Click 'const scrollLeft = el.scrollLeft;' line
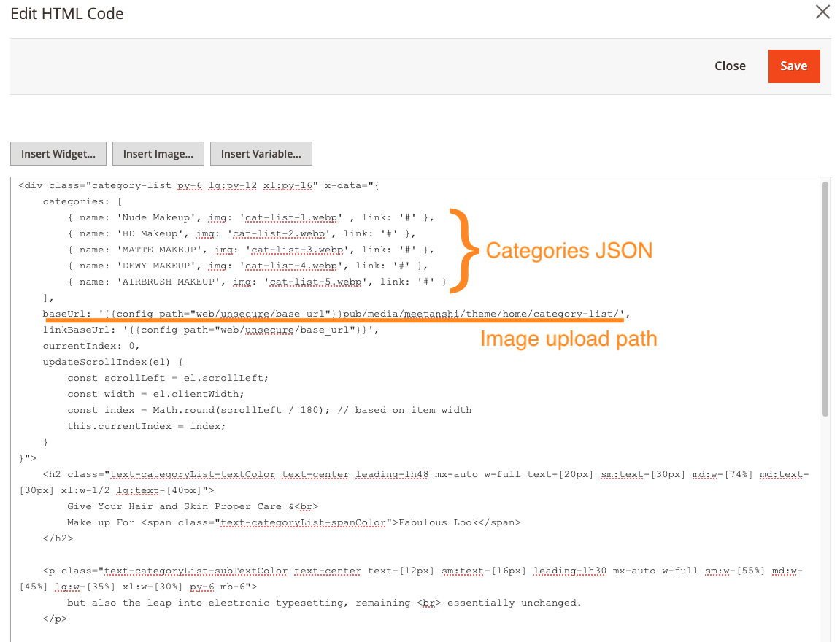 point(168,378)
